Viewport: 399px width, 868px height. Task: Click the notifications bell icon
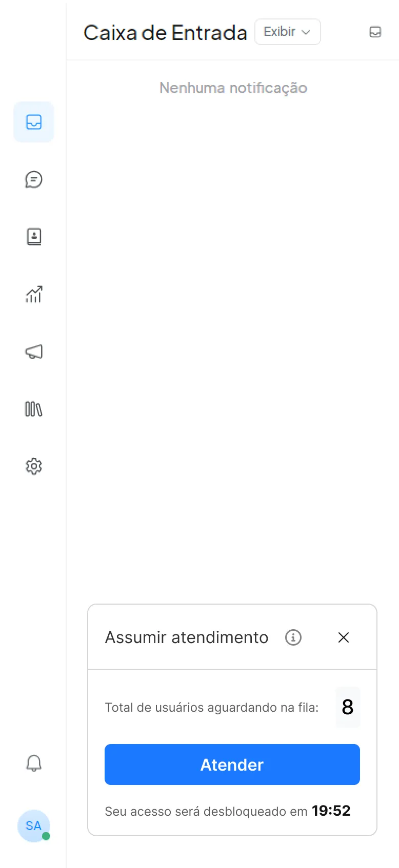tap(34, 763)
